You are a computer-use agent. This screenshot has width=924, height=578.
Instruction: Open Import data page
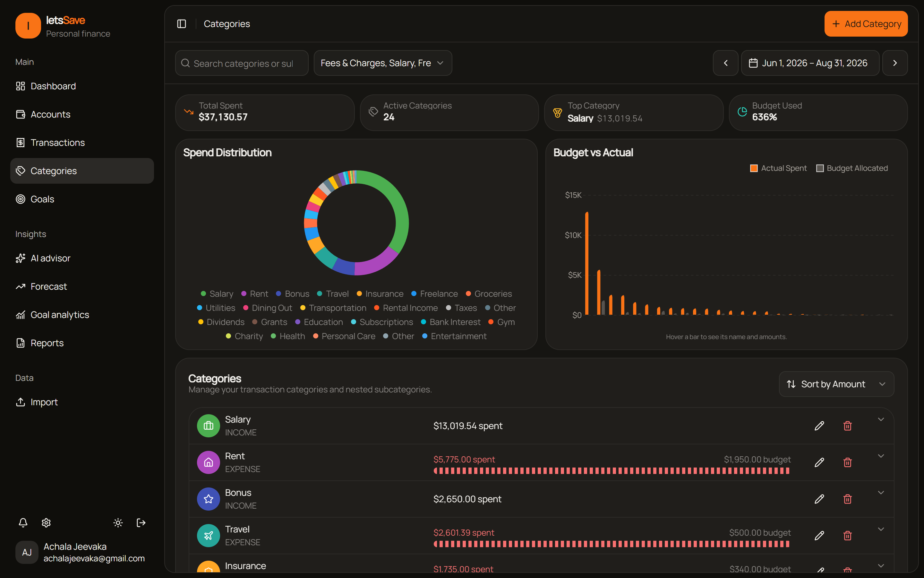[82, 402]
